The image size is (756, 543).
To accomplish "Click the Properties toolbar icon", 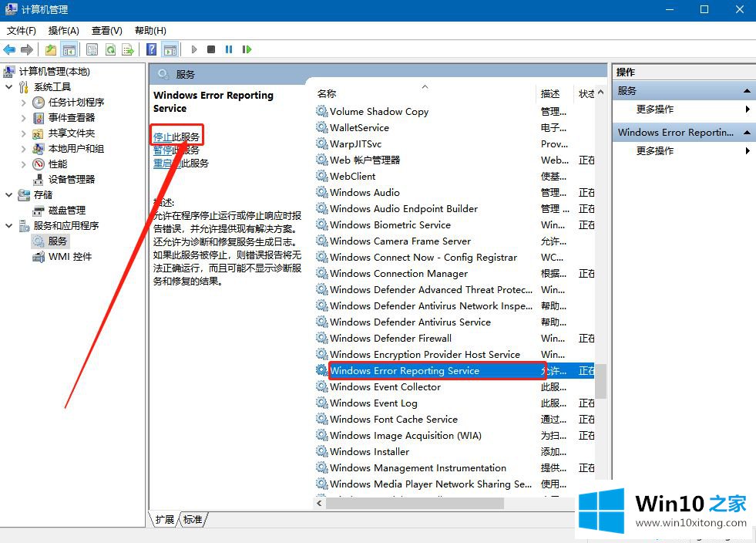I will click(x=92, y=49).
